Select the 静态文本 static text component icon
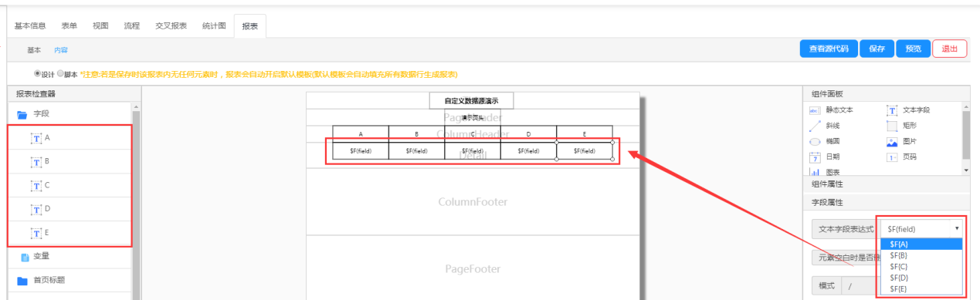Viewport: 980px width, 300px height. pyautogui.click(x=814, y=110)
